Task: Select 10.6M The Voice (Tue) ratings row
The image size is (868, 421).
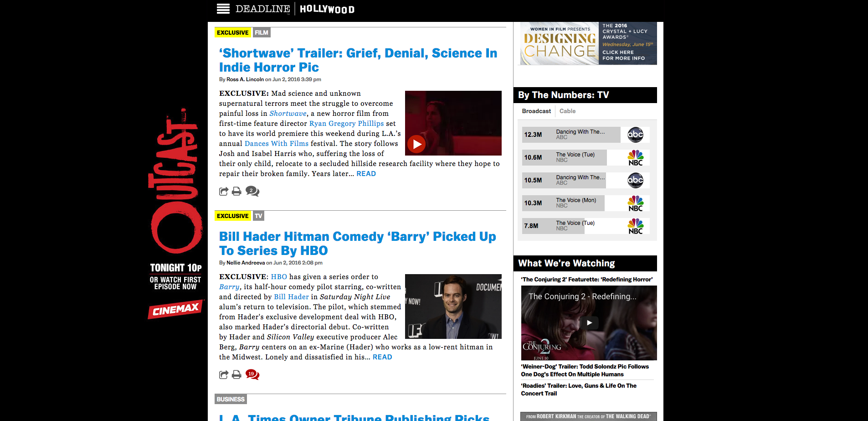Action: click(586, 157)
